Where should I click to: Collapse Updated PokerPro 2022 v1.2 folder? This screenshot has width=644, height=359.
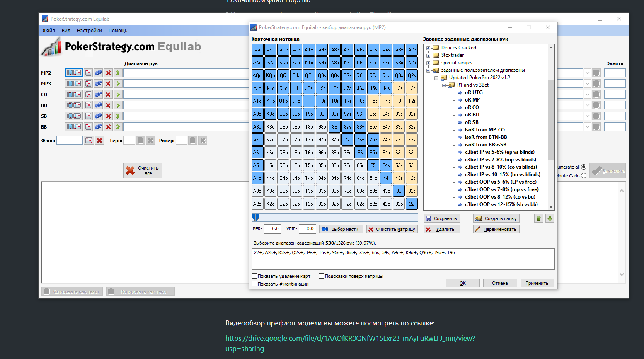coord(436,78)
